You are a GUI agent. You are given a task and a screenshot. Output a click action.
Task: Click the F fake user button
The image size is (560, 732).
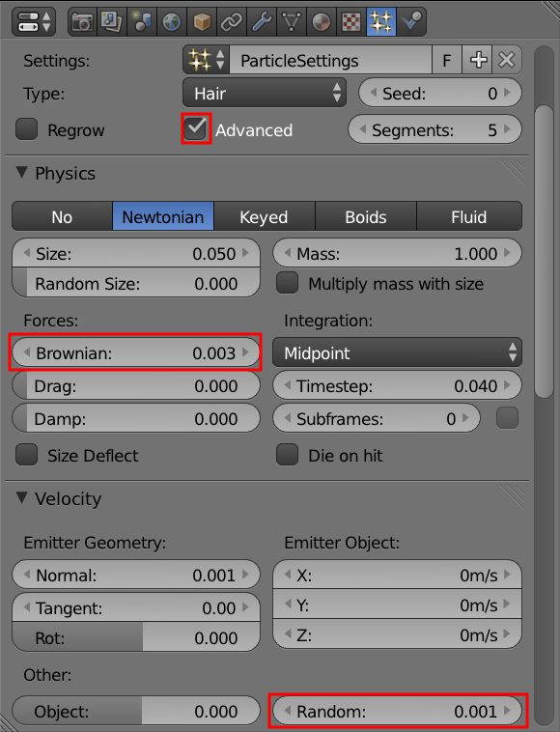447,60
